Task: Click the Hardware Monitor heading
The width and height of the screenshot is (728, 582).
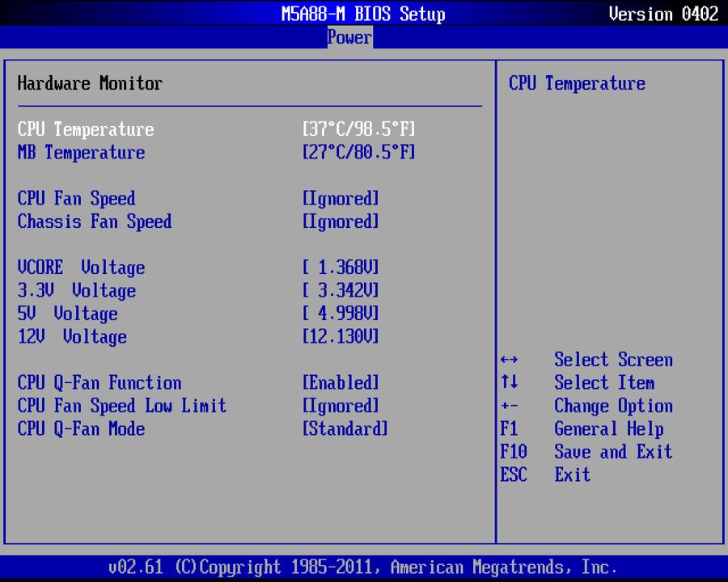Action: coord(90,83)
